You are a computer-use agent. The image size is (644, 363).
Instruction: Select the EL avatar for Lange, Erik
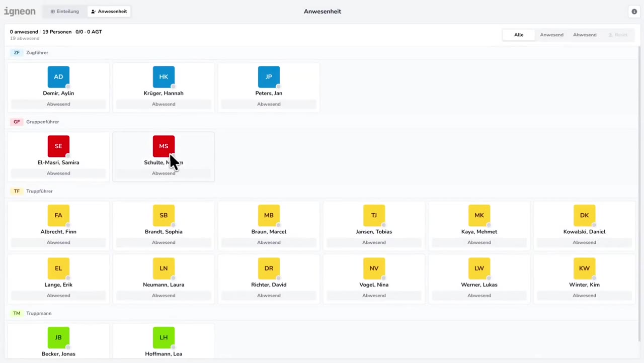[x=58, y=268]
